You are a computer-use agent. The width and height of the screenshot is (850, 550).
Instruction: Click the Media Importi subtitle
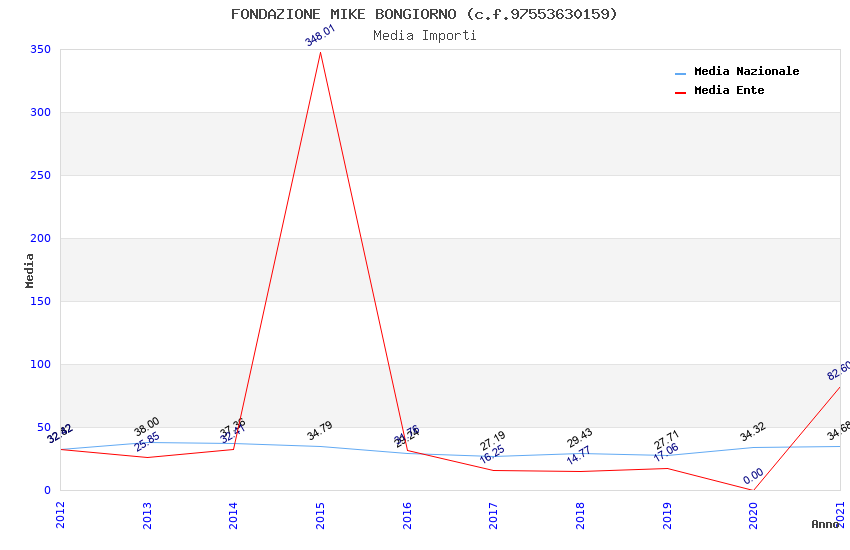point(424,35)
